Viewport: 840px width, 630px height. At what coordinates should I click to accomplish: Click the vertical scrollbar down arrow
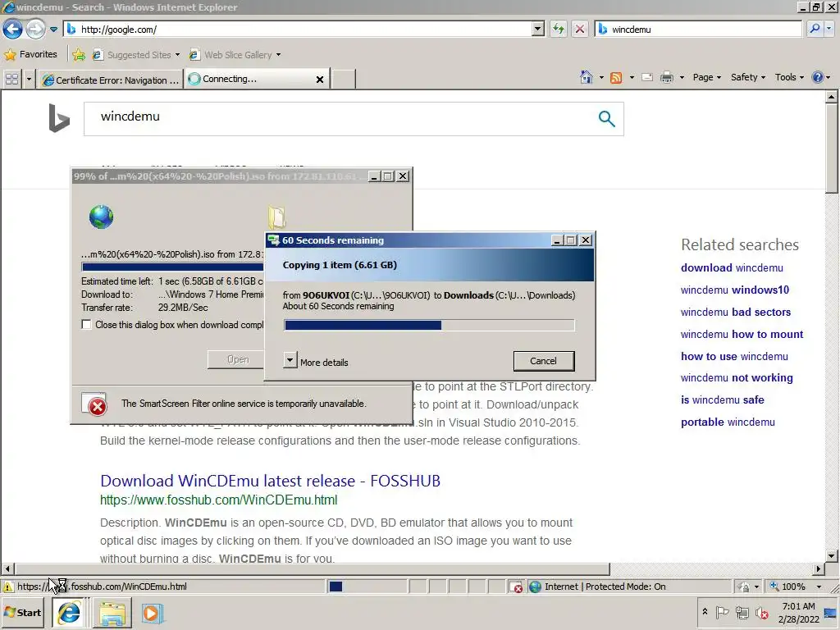click(832, 555)
